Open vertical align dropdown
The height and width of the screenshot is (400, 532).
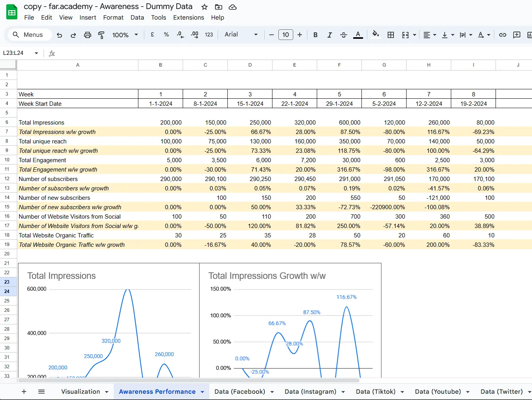pos(448,35)
